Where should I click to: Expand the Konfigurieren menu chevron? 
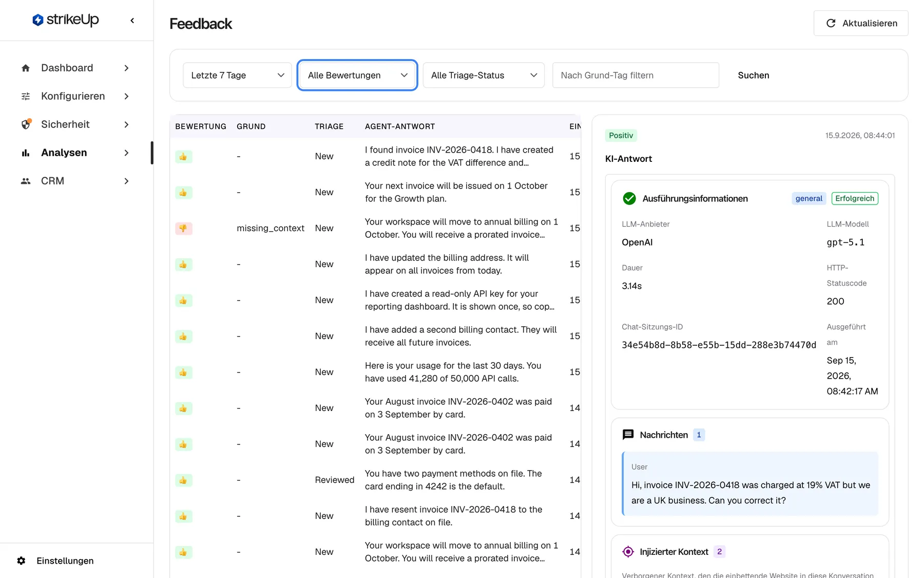(x=126, y=96)
